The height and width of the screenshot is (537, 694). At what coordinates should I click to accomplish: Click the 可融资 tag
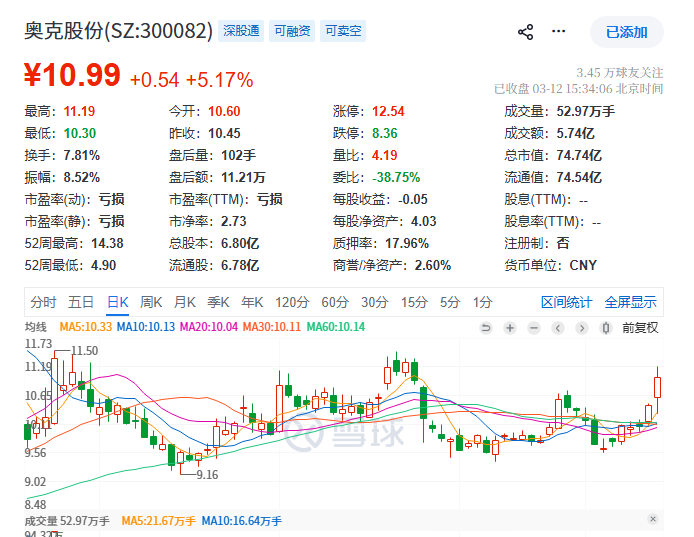292,31
